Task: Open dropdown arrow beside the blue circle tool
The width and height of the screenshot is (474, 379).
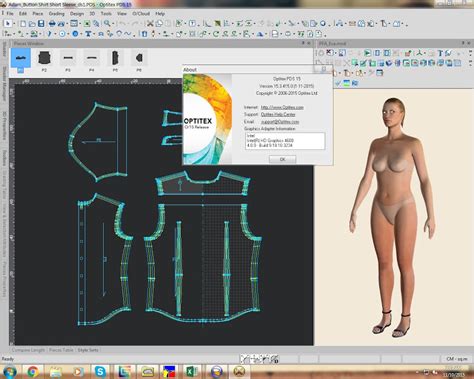Action: (81, 34)
